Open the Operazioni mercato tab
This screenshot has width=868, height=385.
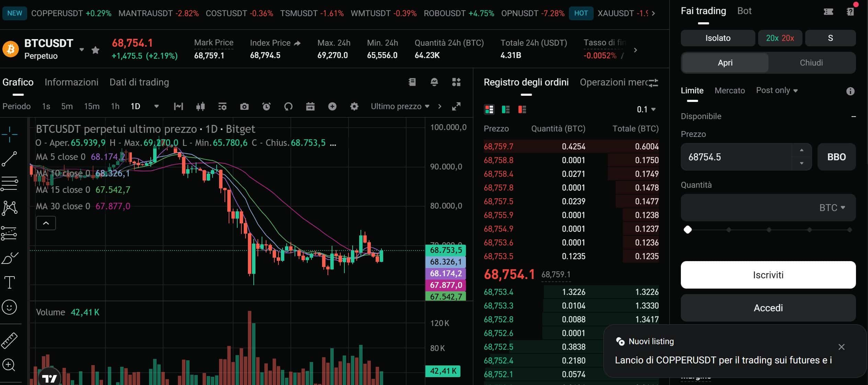point(616,82)
